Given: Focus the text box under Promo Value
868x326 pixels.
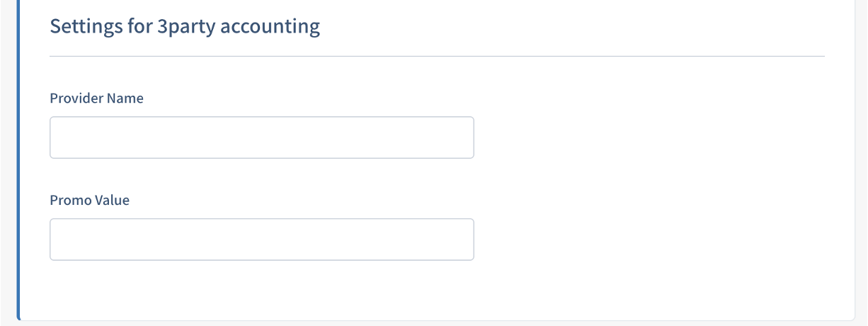Looking at the screenshot, I should 261,240.
